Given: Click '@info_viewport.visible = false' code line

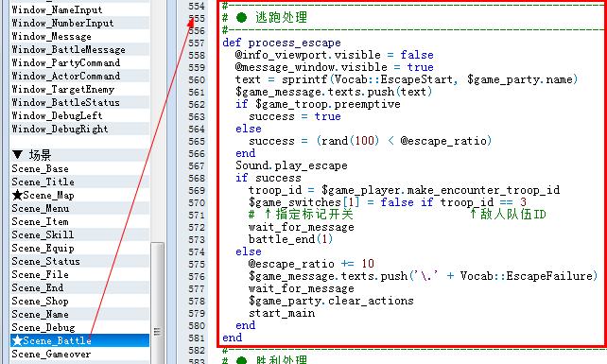Looking at the screenshot, I should pyautogui.click(x=335, y=55).
